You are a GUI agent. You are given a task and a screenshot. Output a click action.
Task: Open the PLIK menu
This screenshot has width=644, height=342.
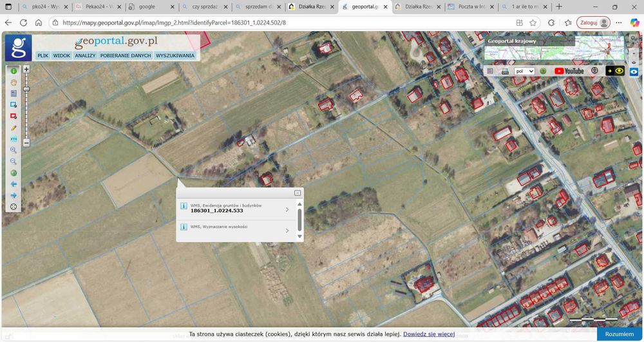(43, 55)
